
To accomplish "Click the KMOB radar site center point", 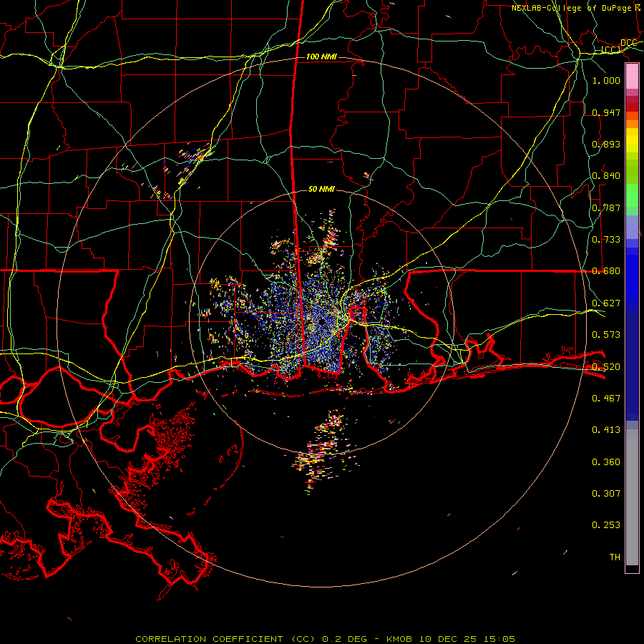I will pyautogui.click(x=322, y=321).
